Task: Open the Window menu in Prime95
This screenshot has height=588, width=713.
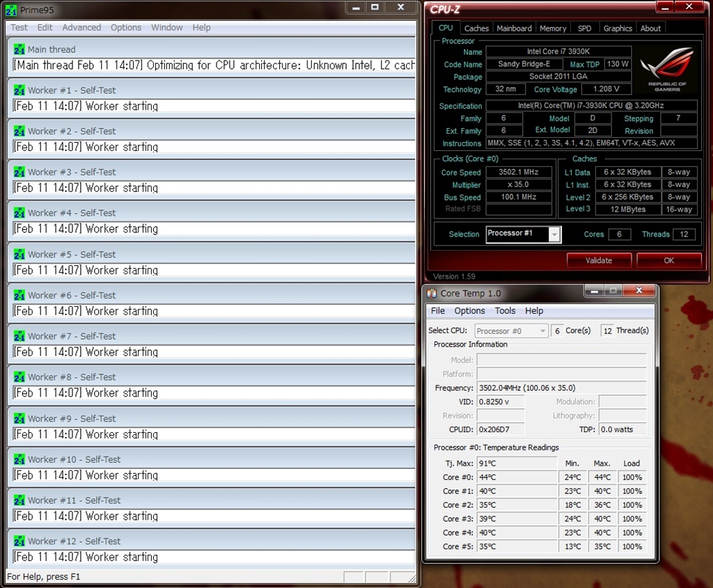Action: coord(167,28)
